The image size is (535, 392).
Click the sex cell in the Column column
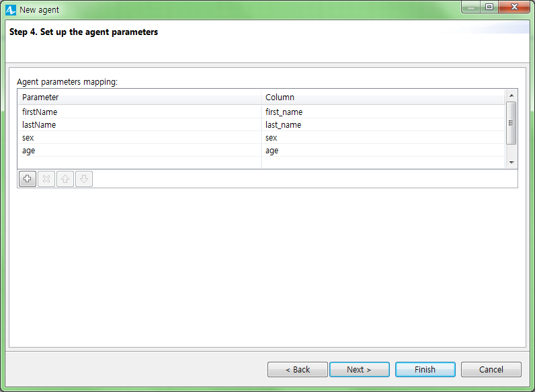coord(383,138)
